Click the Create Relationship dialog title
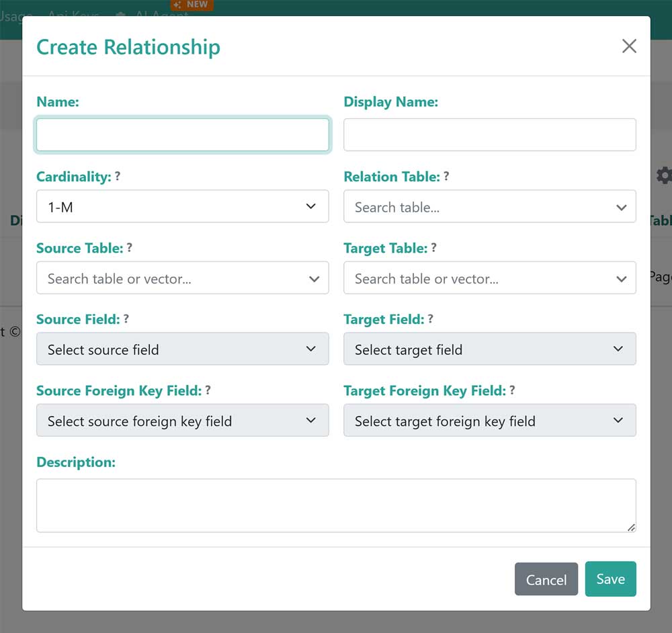The width and height of the screenshot is (672, 633). pyautogui.click(x=128, y=47)
